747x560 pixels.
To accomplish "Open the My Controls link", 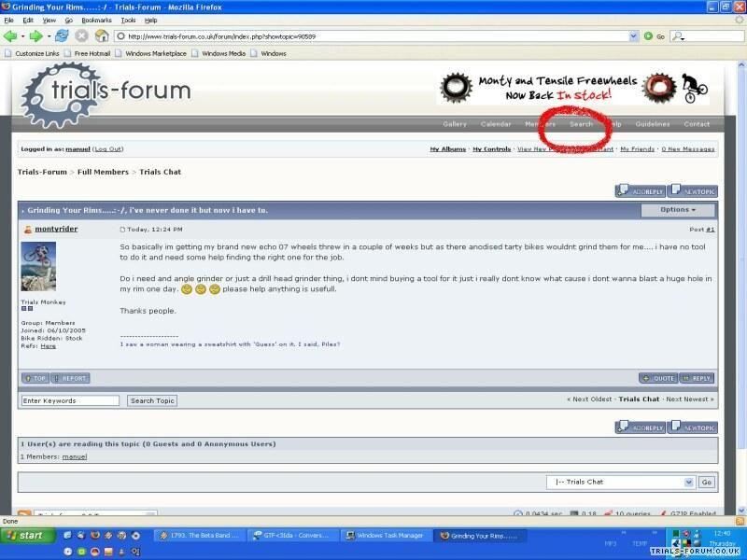I will pos(492,149).
